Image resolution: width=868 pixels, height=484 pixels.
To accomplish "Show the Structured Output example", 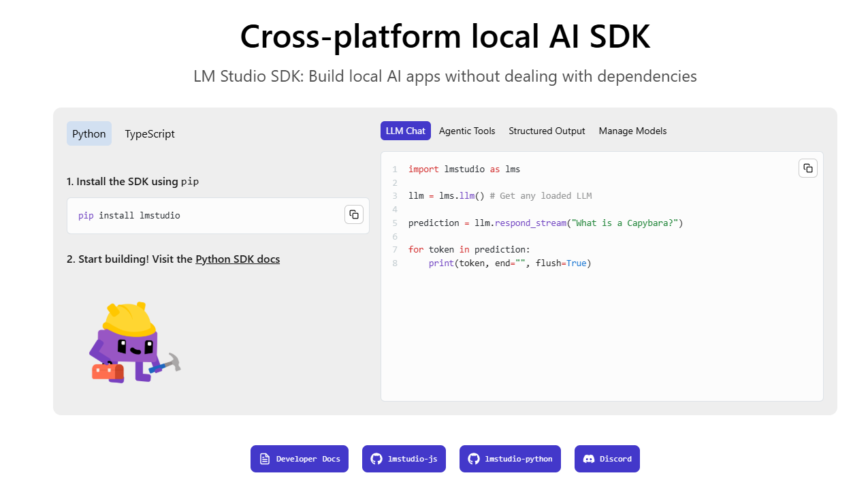I will (547, 131).
